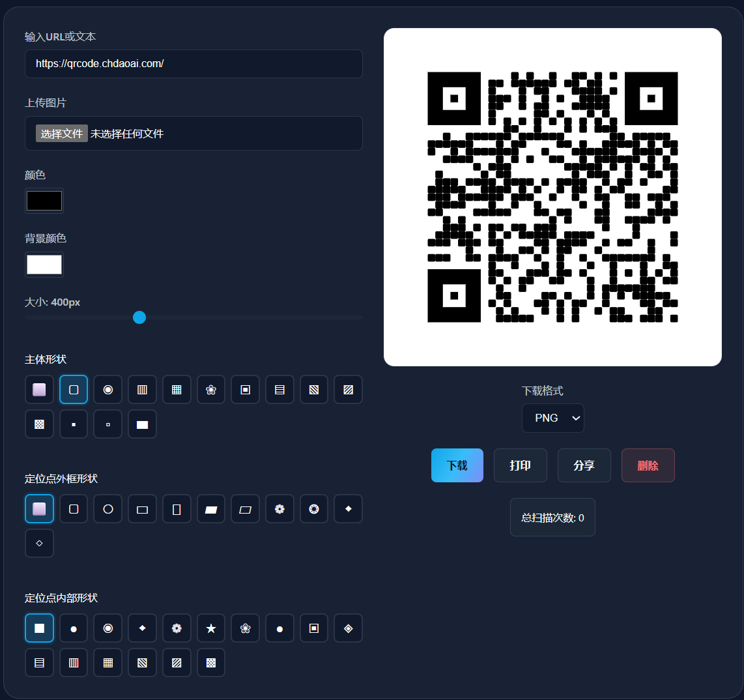
Task: Select the filled diamond under 定位点外框形状
Action: pos(349,509)
